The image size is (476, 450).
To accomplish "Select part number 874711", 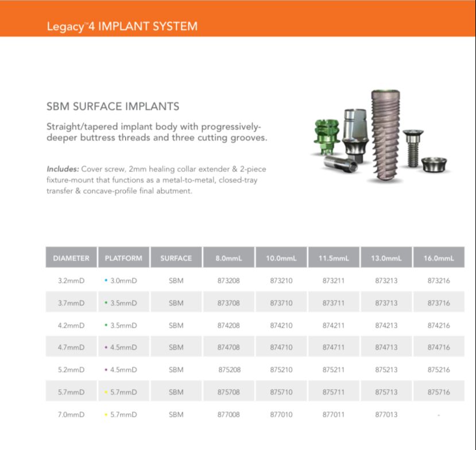I will pos(334,347).
